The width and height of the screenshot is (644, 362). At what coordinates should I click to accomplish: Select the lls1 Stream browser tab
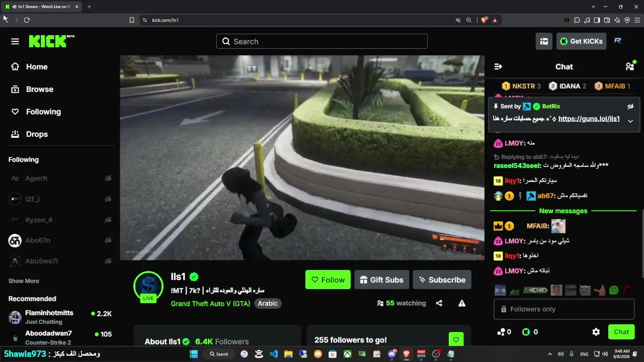pos(42,7)
